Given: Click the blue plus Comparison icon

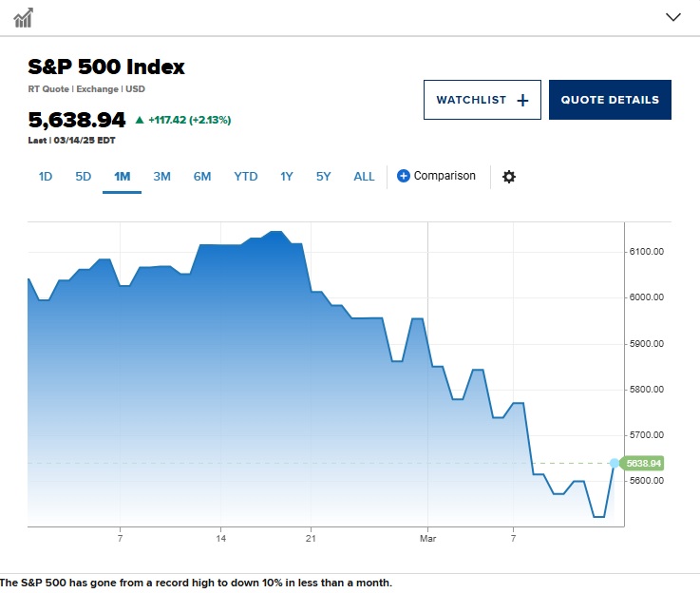Looking at the screenshot, I should [x=403, y=176].
